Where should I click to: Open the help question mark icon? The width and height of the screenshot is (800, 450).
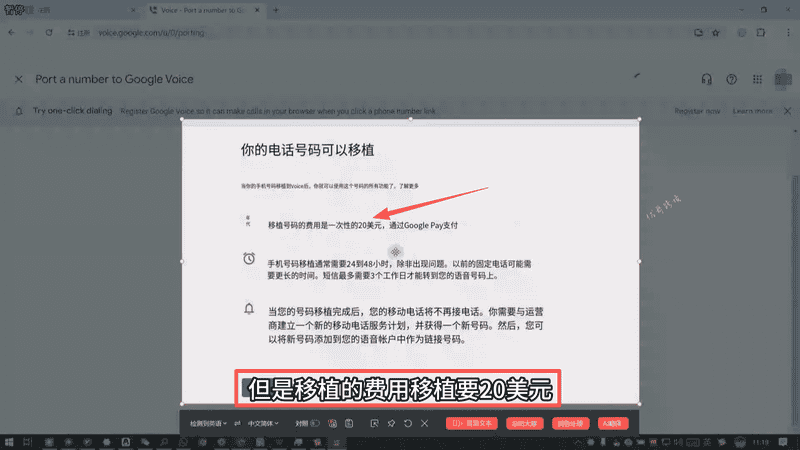[x=731, y=79]
